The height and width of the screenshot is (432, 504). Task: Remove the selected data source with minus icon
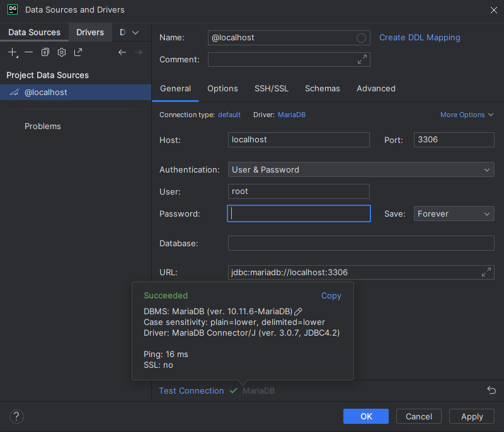pyautogui.click(x=28, y=52)
